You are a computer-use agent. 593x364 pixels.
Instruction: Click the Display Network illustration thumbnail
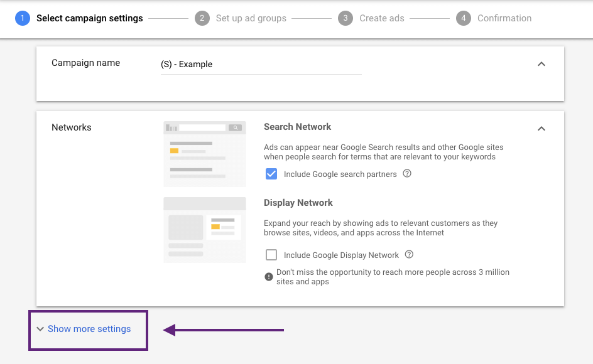(205, 230)
